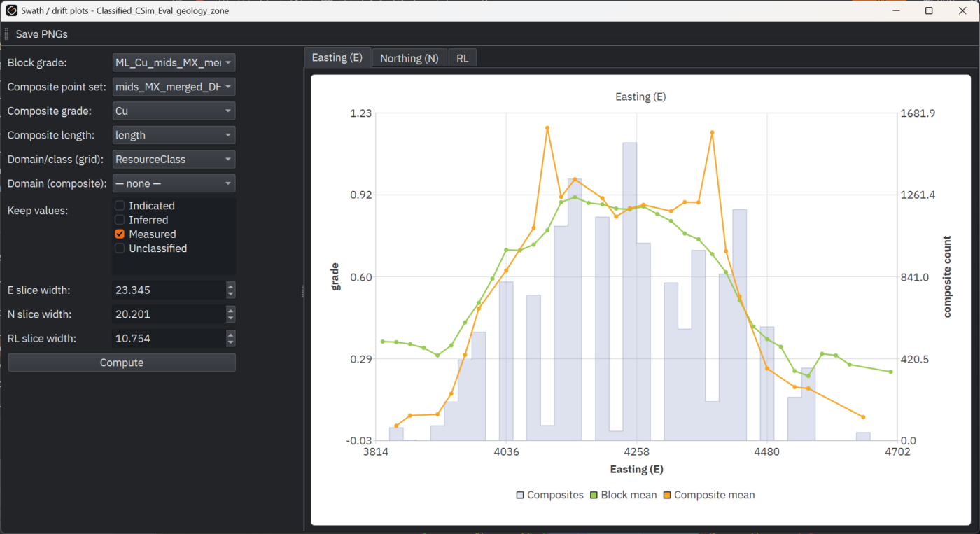Increase RL slice width with up arrow
The width and height of the screenshot is (980, 534).
point(231,335)
